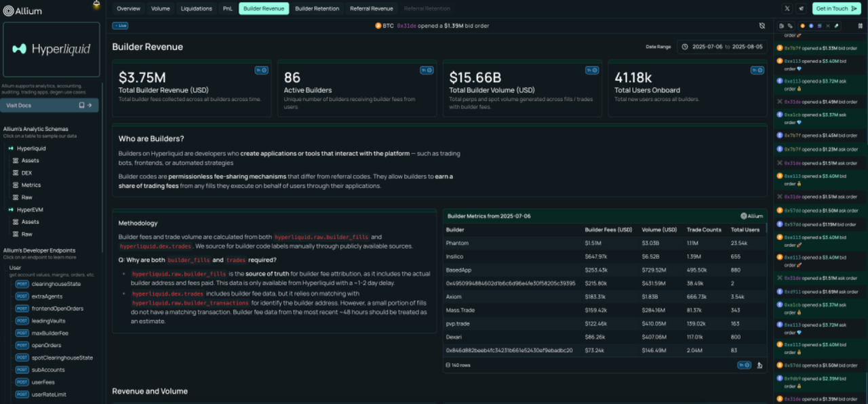Click the orange Bitcoin filter icon in the feed toolbar
Viewport: 868px width, 404px height.
click(803, 26)
